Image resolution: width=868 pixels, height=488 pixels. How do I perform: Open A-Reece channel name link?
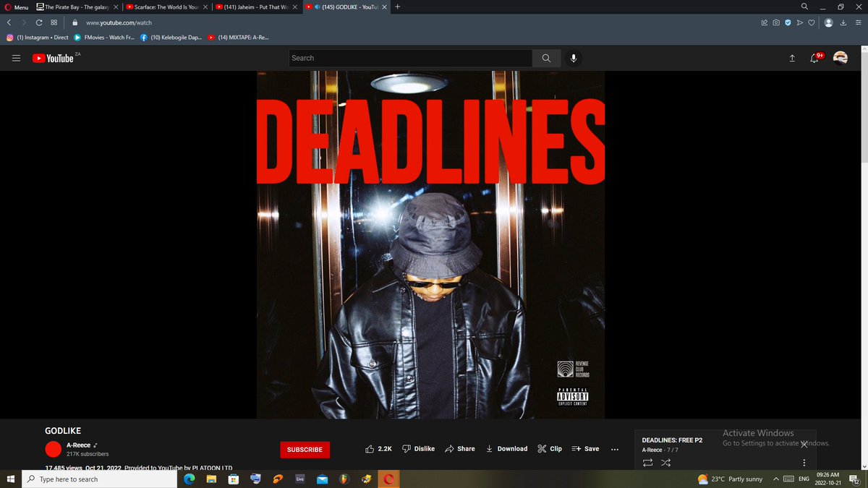(78, 445)
